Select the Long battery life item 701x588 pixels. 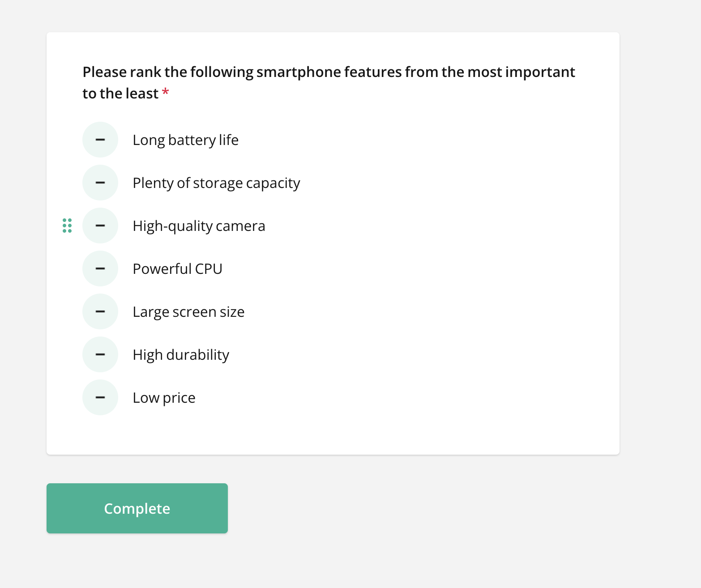tap(185, 140)
